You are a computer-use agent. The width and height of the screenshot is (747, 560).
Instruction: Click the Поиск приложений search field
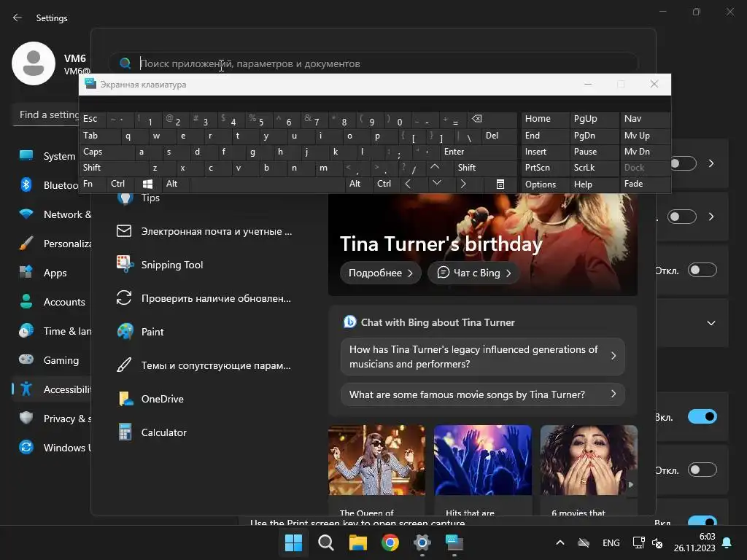pyautogui.click(x=374, y=63)
